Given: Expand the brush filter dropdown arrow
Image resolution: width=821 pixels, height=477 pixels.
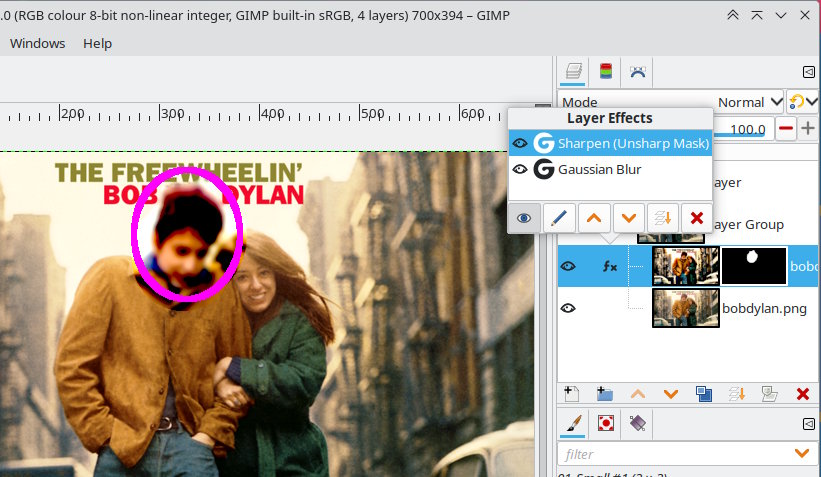Looking at the screenshot, I should tap(801, 454).
